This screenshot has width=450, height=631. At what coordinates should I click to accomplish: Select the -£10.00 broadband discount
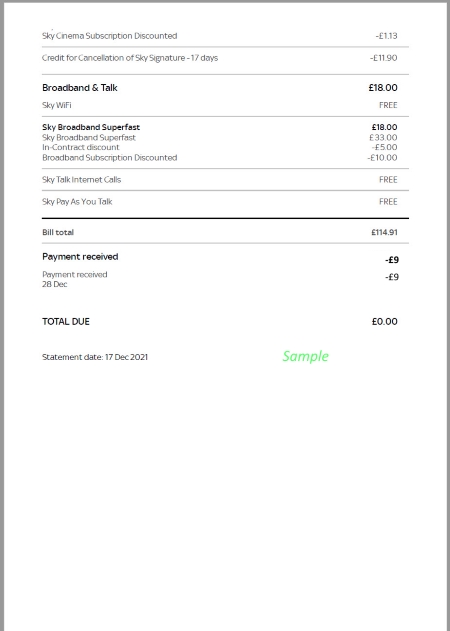(382, 158)
